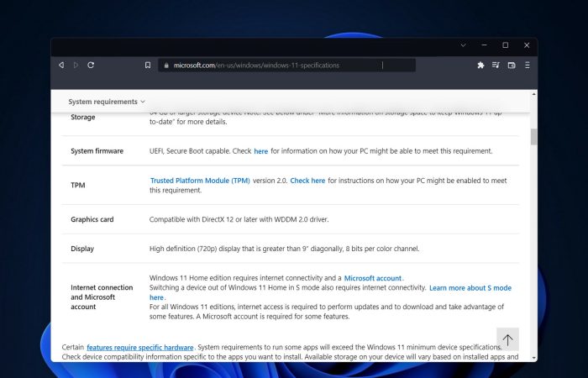This screenshot has height=378, width=588.
Task: Click 'Internet connection and Microsoft account' label
Action: point(102,297)
